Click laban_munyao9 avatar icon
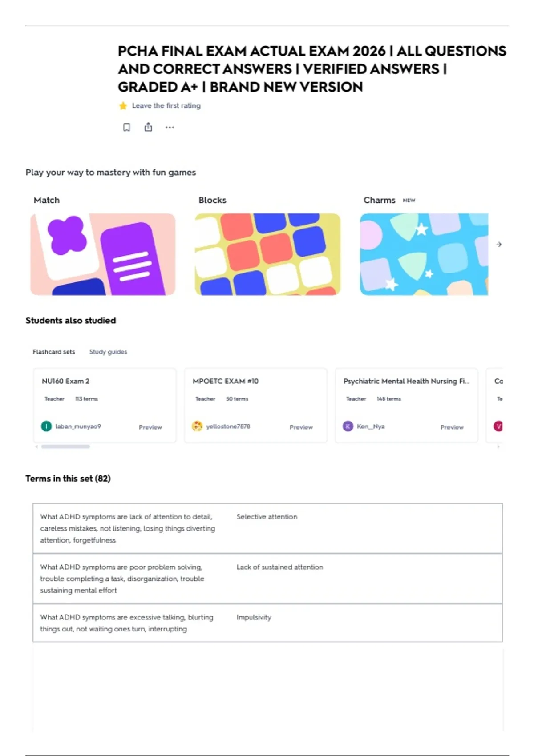The image size is (534, 756). (46, 426)
